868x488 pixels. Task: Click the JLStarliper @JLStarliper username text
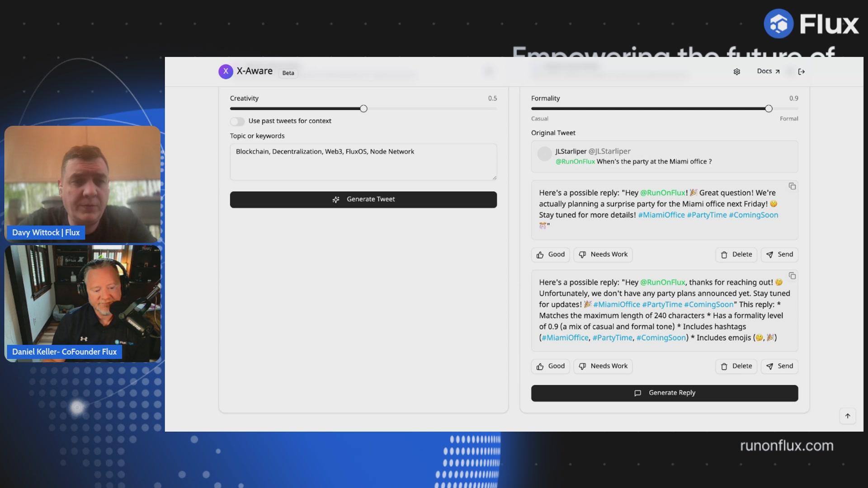pos(593,151)
